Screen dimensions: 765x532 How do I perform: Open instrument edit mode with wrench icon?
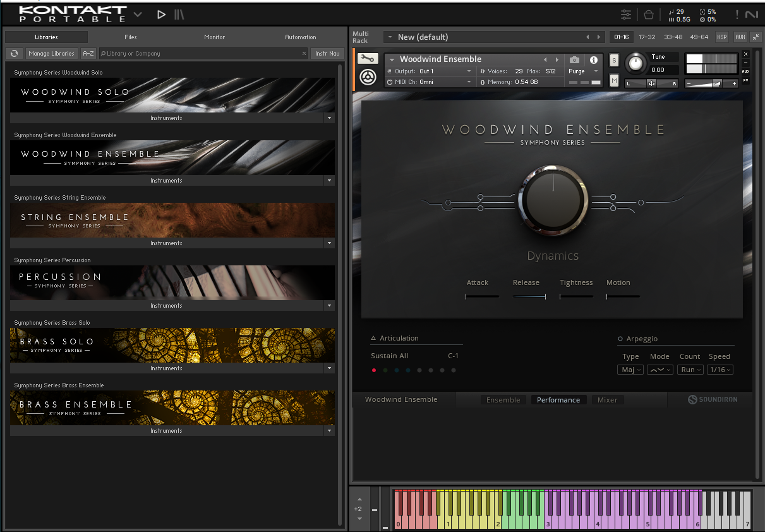[368, 59]
